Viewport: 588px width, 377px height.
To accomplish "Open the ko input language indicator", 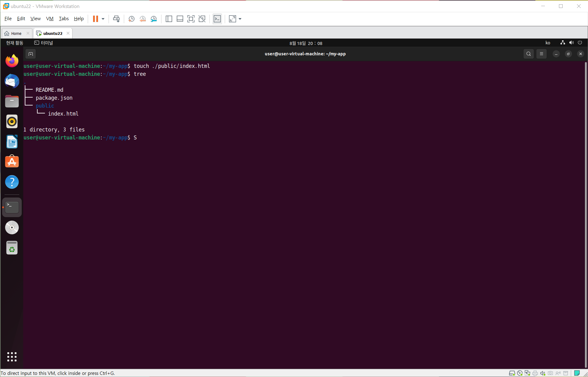I will (x=548, y=43).
